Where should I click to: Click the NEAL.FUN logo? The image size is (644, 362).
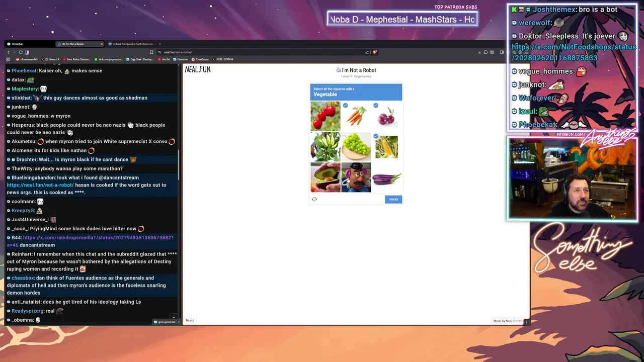[x=198, y=69]
